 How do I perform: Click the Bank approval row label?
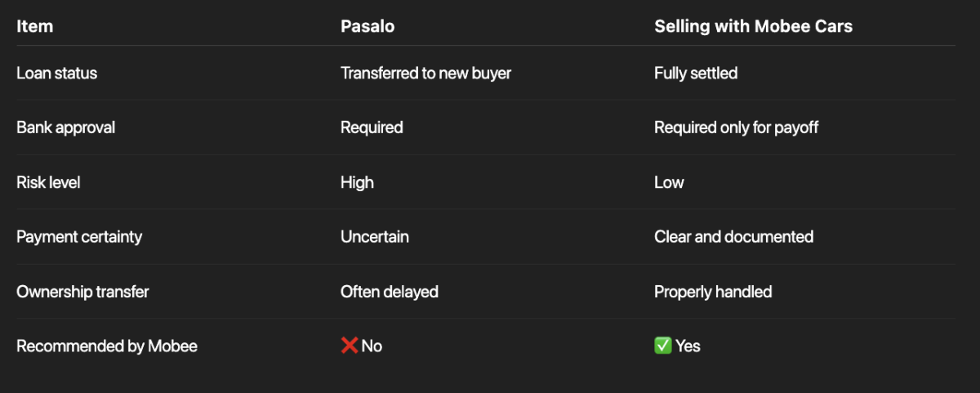tap(65, 127)
